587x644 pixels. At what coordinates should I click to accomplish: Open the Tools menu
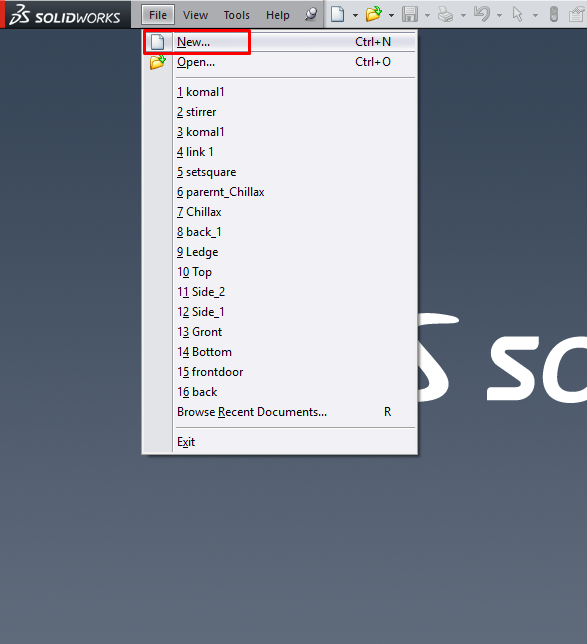237,15
